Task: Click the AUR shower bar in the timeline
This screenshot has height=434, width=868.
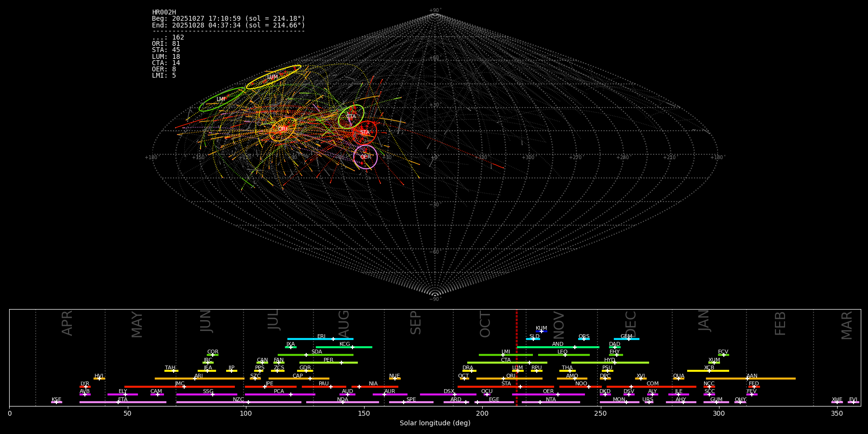Action: (x=390, y=394)
